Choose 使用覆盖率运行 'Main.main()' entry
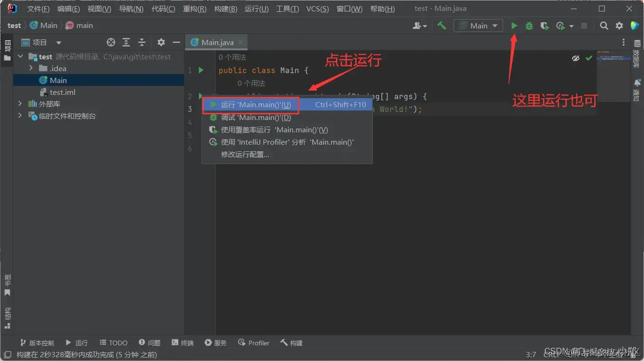Viewport: 644px width, 361px height. 287,130
